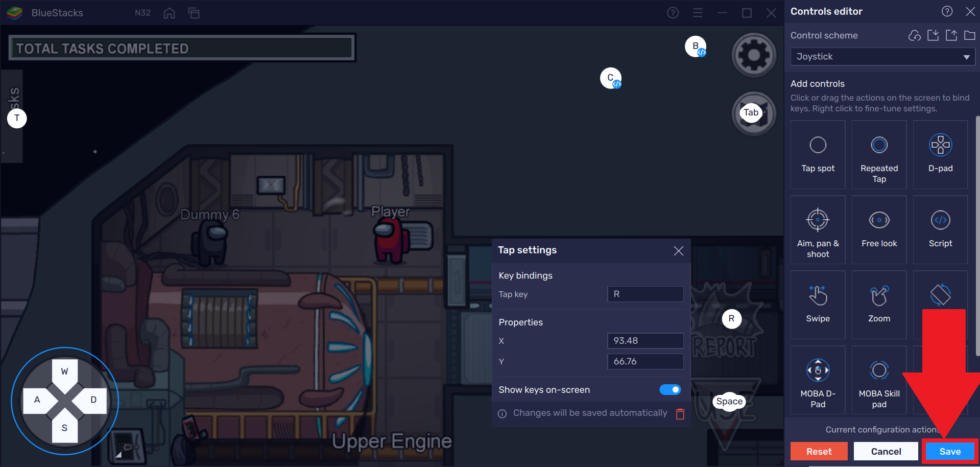The height and width of the screenshot is (467, 980).
Task: Select the C script key overlay
Action: click(x=611, y=78)
